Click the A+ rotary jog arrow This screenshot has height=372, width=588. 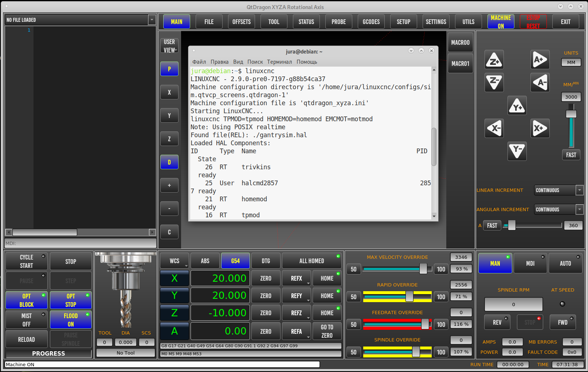(540, 59)
